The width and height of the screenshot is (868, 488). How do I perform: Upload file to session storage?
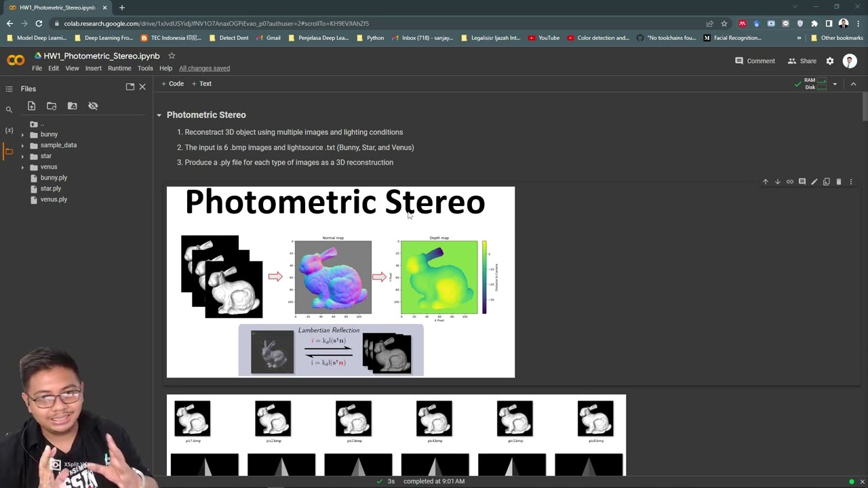tap(31, 106)
